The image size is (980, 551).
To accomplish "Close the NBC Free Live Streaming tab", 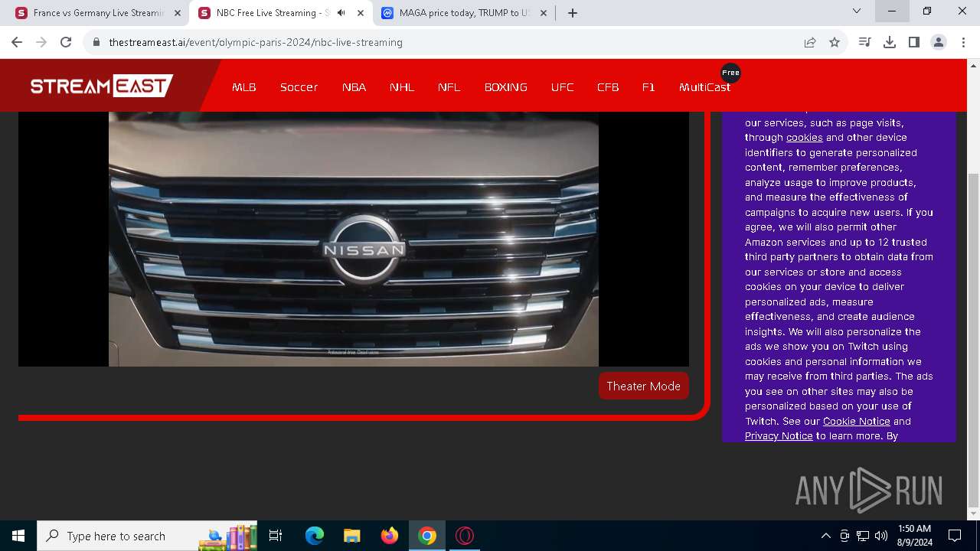I will pos(360,13).
